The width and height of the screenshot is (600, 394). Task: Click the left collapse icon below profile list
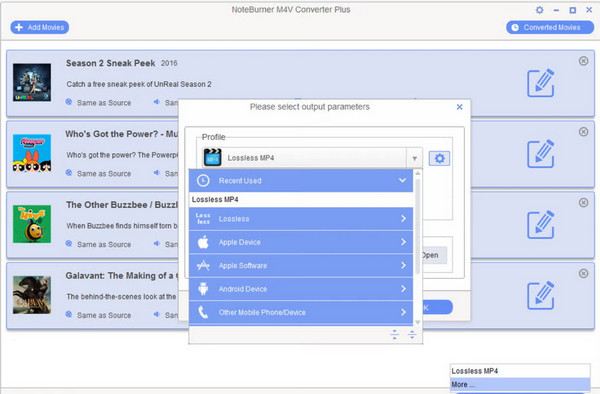pyautogui.click(x=395, y=335)
